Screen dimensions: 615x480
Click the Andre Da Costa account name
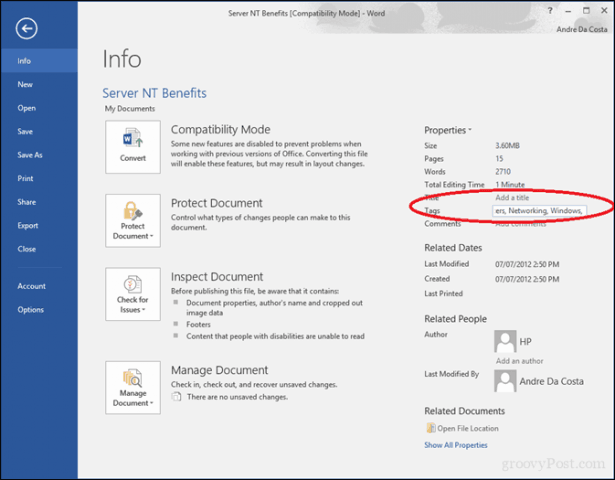(582, 29)
